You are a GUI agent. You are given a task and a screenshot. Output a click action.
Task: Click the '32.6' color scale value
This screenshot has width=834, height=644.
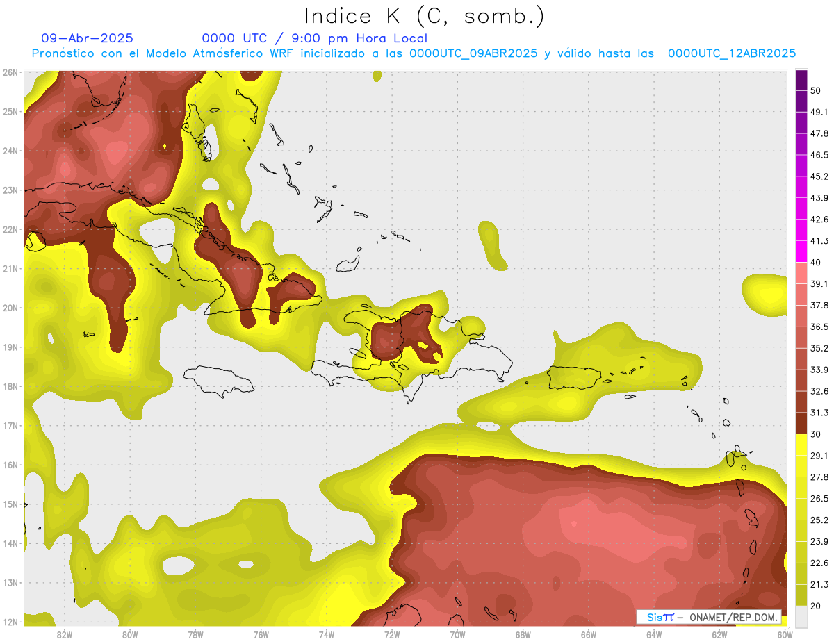click(819, 392)
